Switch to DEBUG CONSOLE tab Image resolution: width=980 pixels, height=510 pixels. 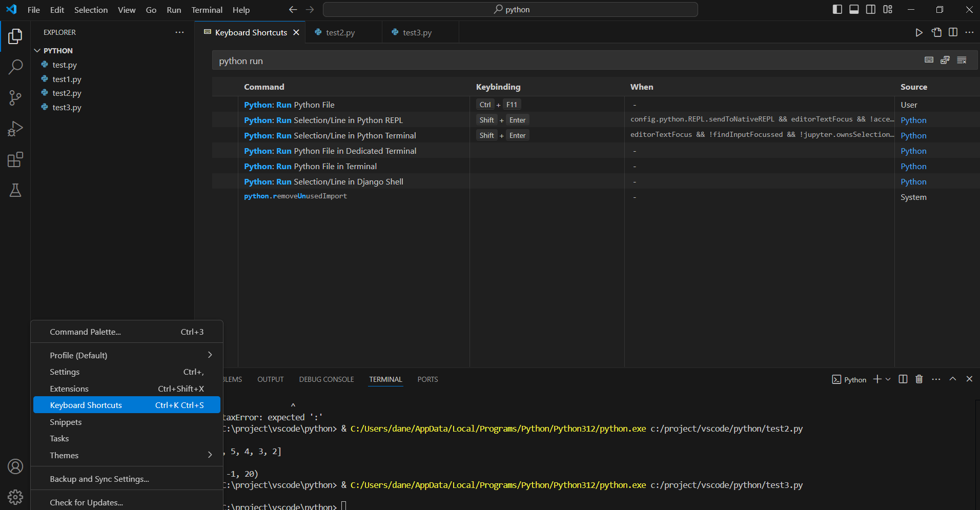(x=326, y=379)
